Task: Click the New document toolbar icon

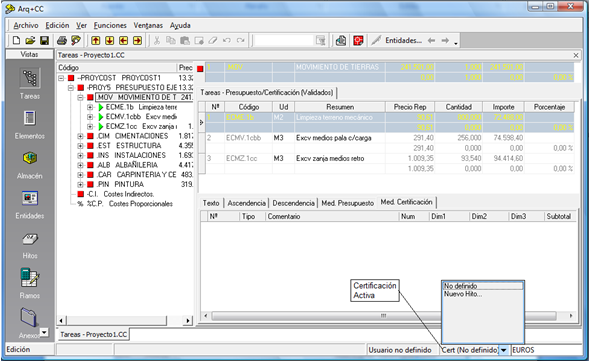Action: (16, 40)
